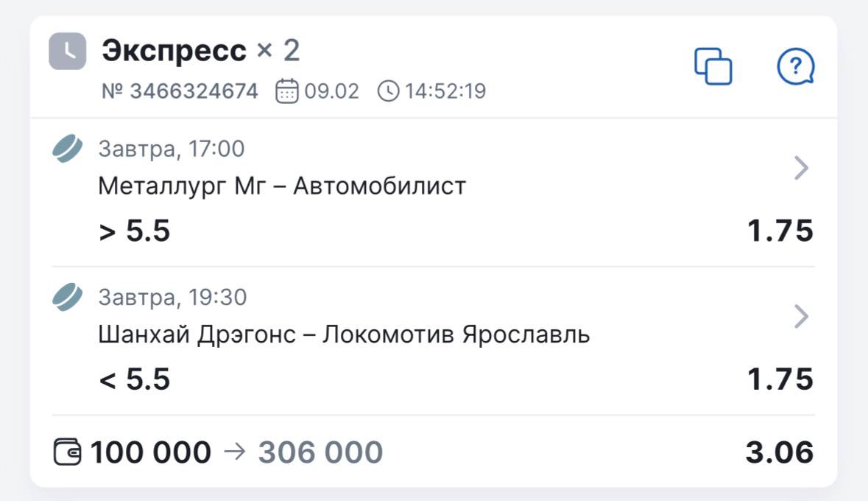Open Металлург Мг – Автомобилист match

pos(282,186)
